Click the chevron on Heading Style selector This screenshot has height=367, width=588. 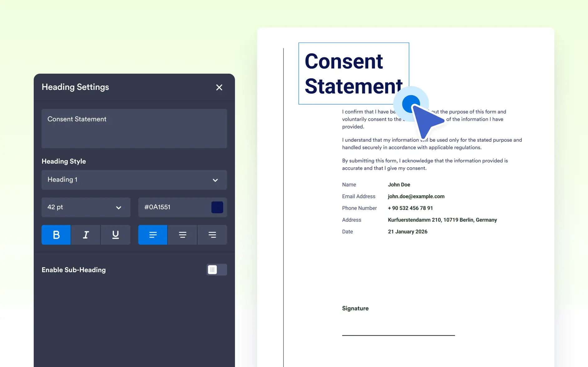click(215, 180)
